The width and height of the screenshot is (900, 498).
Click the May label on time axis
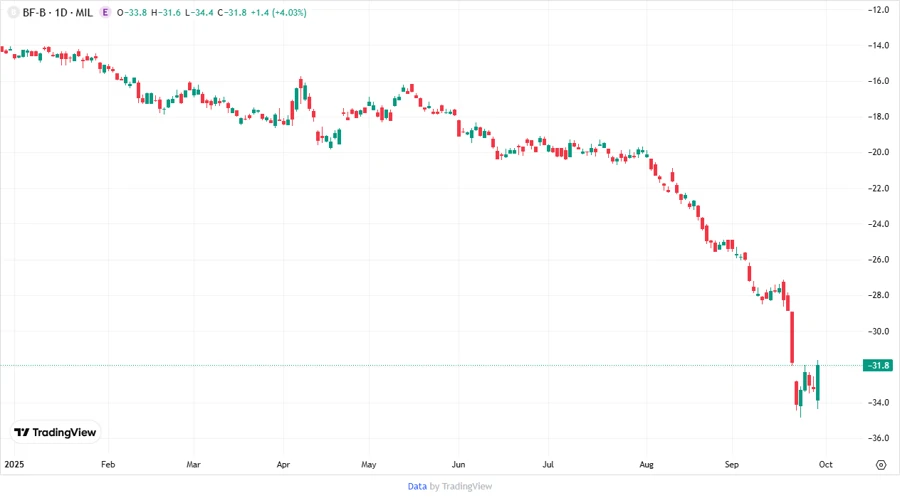(x=368, y=464)
